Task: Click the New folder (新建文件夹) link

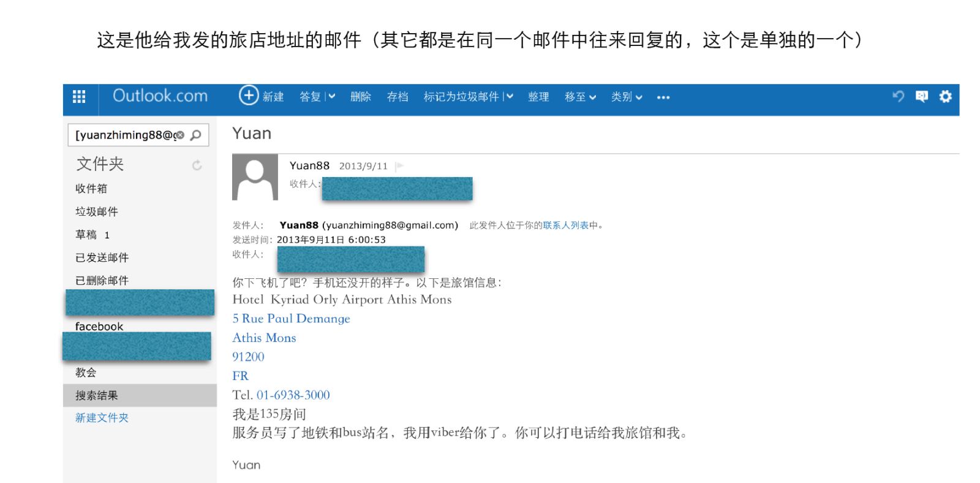Action: pos(102,418)
